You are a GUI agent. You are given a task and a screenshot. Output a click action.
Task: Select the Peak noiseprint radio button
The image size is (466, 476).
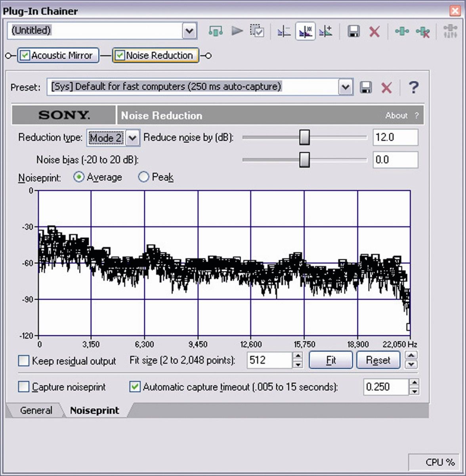click(x=143, y=177)
